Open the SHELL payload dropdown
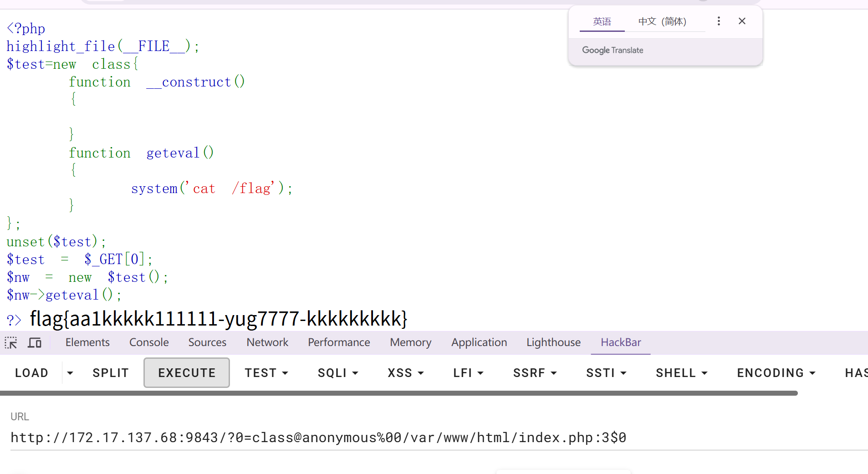Viewport: 868px width, 474px height. (681, 372)
